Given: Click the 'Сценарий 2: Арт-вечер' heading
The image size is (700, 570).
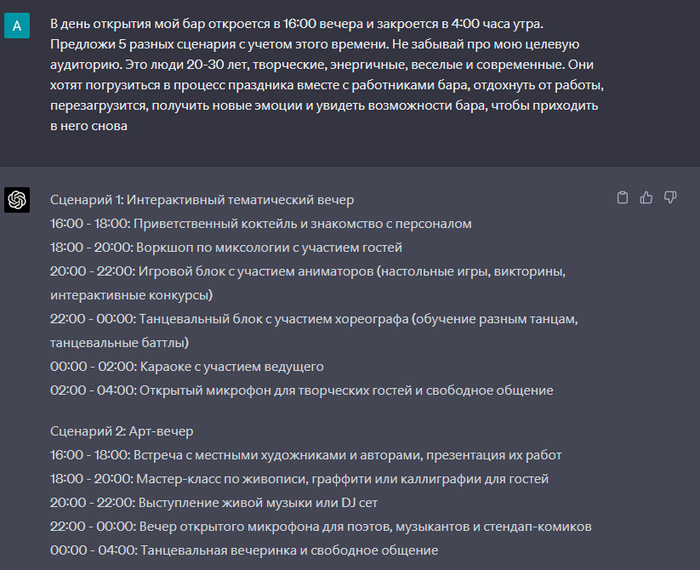Looking at the screenshot, I should click(121, 431).
